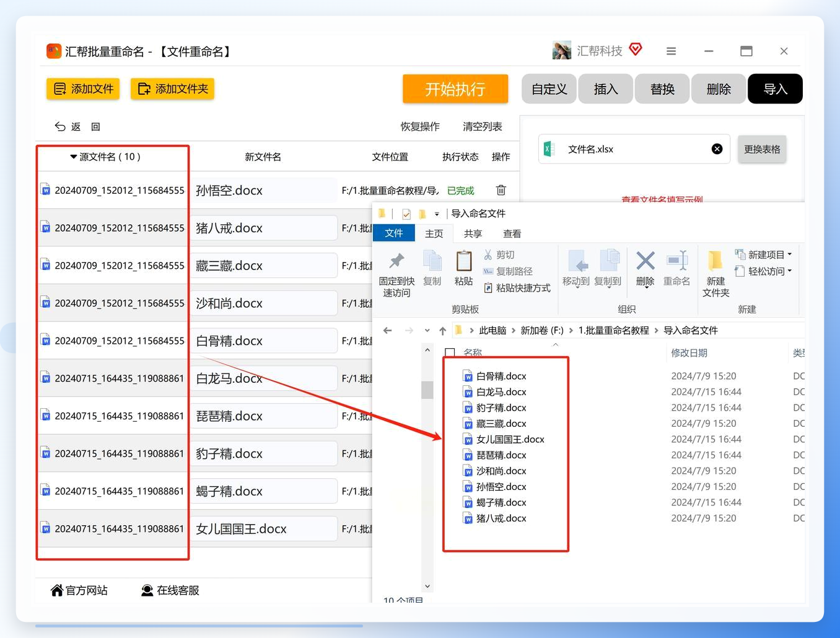
Task: Click the 删除 X ribbon icon
Action: click(x=645, y=261)
